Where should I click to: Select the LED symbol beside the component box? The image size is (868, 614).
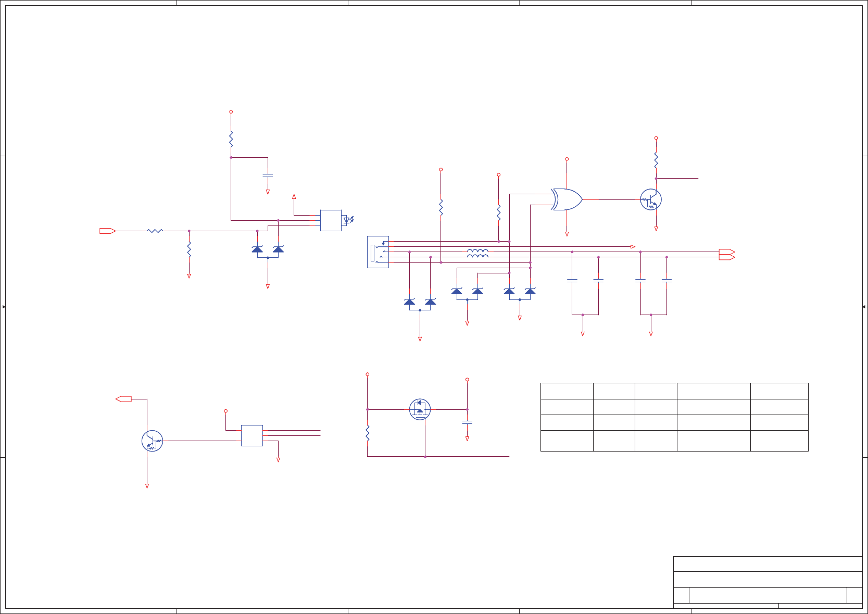348,220
